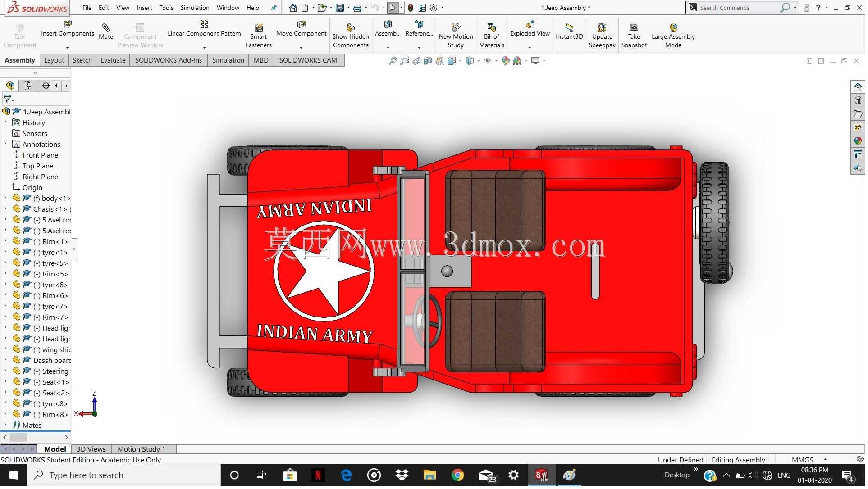Open the MMGS unit system dropdown

coord(825,460)
